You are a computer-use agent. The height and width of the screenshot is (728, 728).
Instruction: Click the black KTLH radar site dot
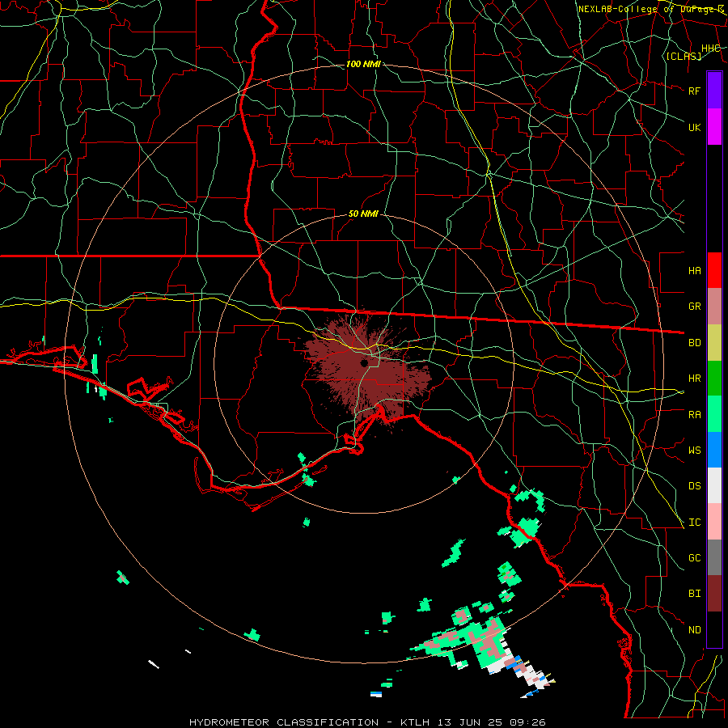[x=364, y=362]
